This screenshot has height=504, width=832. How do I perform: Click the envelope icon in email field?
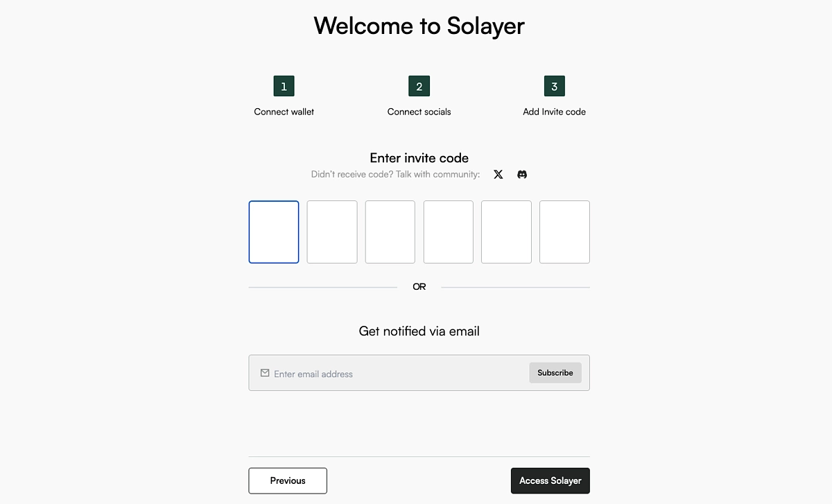pos(264,372)
